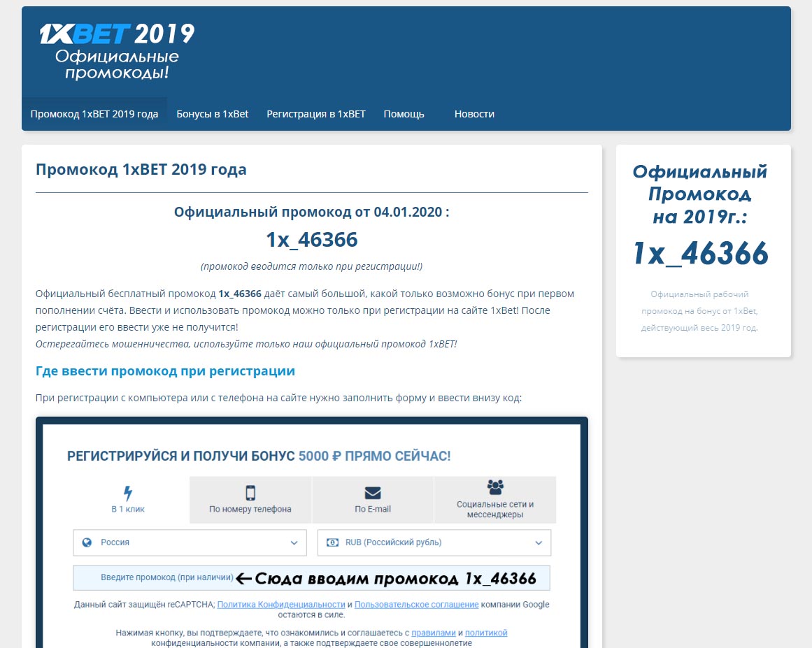Click the note '(промокод вводится только при регистрации!)'
Viewport: 812px width, 648px height.
pos(312,266)
